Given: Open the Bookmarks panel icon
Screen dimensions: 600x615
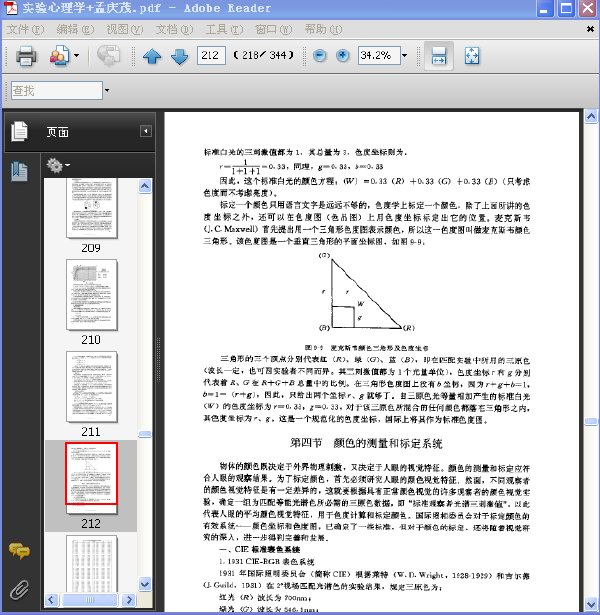Looking at the screenshot, I should [x=19, y=171].
